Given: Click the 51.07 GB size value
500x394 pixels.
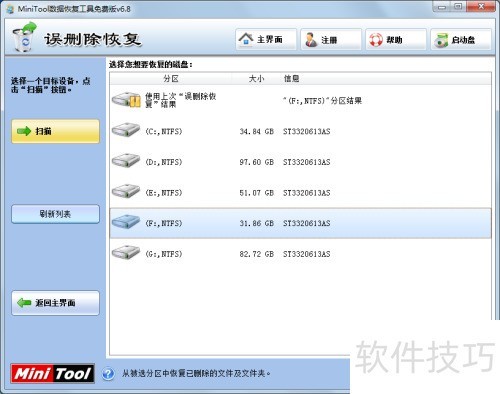Looking at the screenshot, I should 256,193.
